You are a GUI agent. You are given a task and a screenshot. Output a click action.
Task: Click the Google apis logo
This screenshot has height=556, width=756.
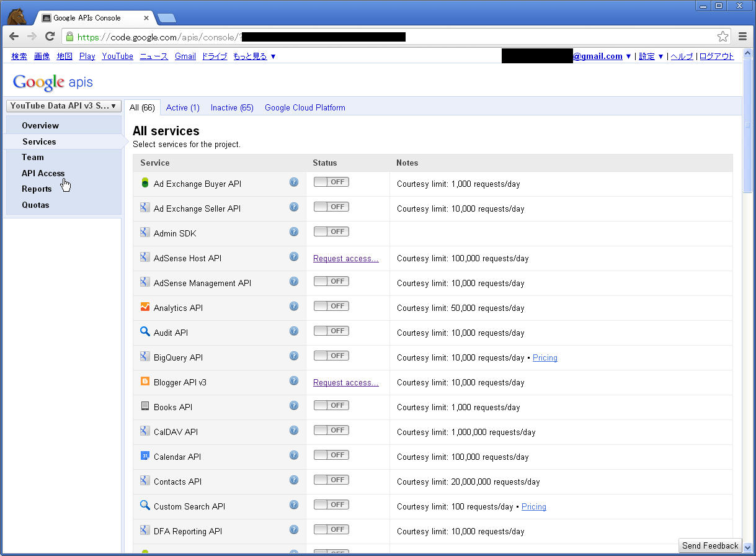(53, 82)
